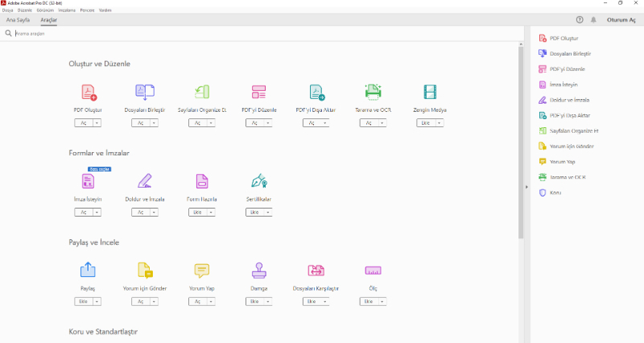This screenshot has width=644, height=343.
Task: Click the Aç button under PDF'yi Dışa Aktar
Action: 312,123
